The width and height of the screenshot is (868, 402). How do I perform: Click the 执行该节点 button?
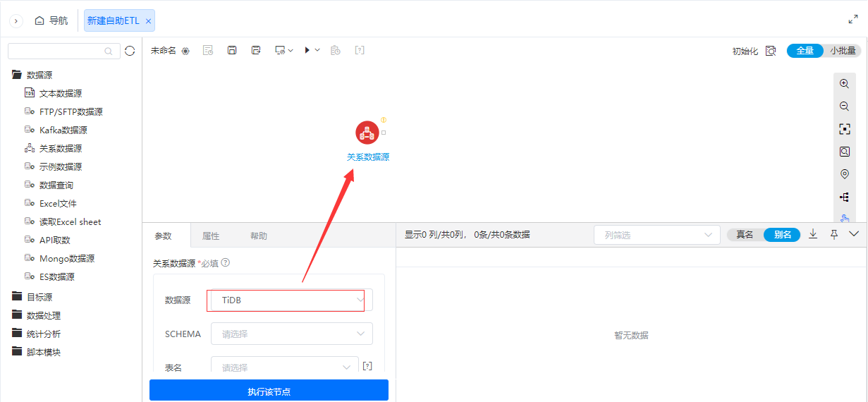[x=269, y=391]
